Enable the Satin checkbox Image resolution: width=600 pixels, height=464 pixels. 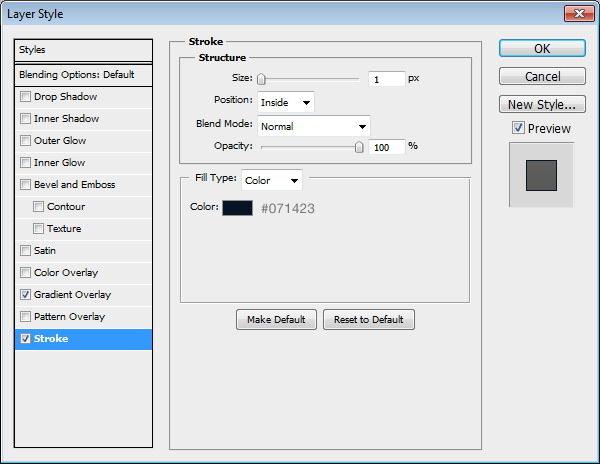[25, 251]
